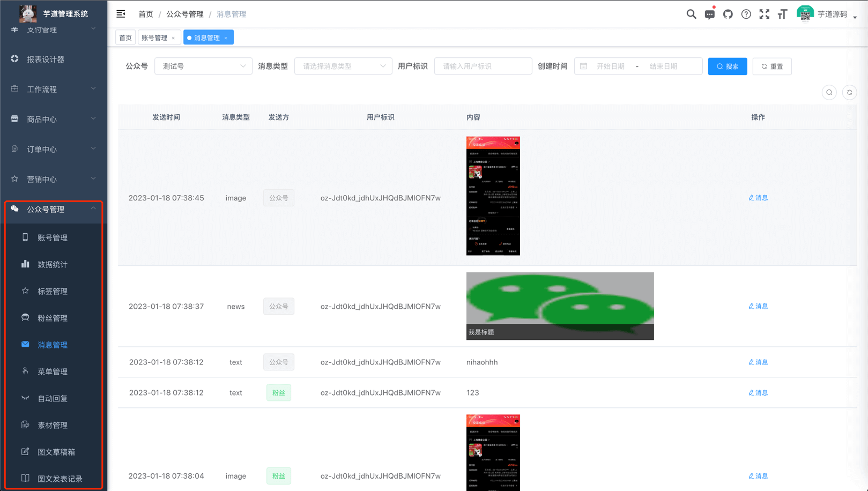Expand the 消息类型 dropdown
The height and width of the screenshot is (491, 868).
(343, 65)
